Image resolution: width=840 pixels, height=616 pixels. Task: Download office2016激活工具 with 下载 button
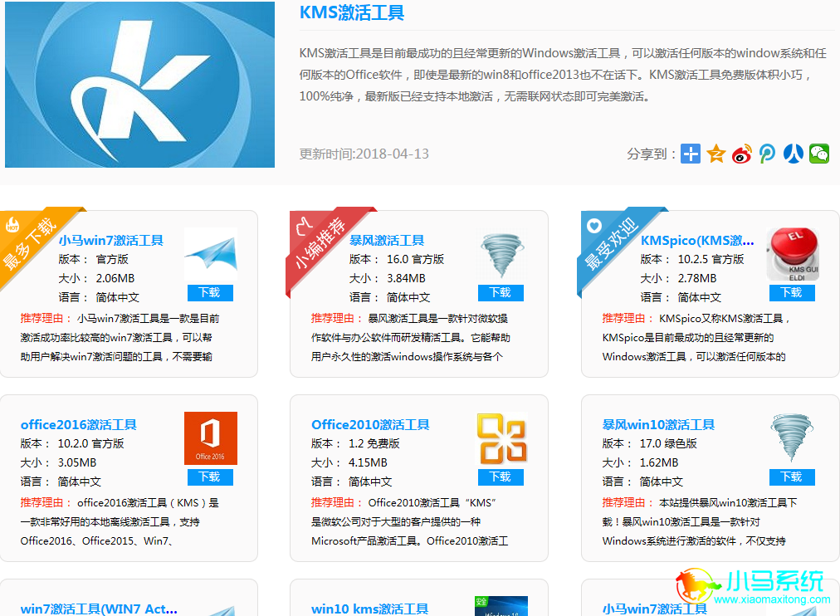(x=210, y=477)
